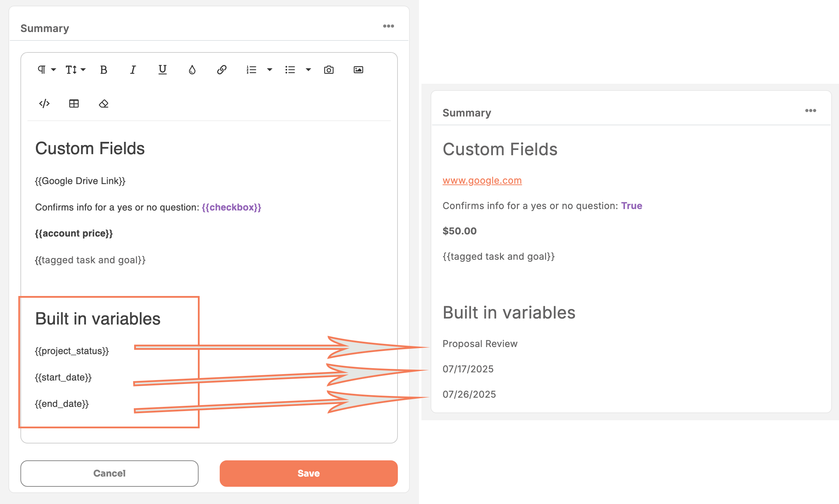Click the purple {{checkbox}} variable
Viewport: 839px width, 504px height.
tap(232, 207)
